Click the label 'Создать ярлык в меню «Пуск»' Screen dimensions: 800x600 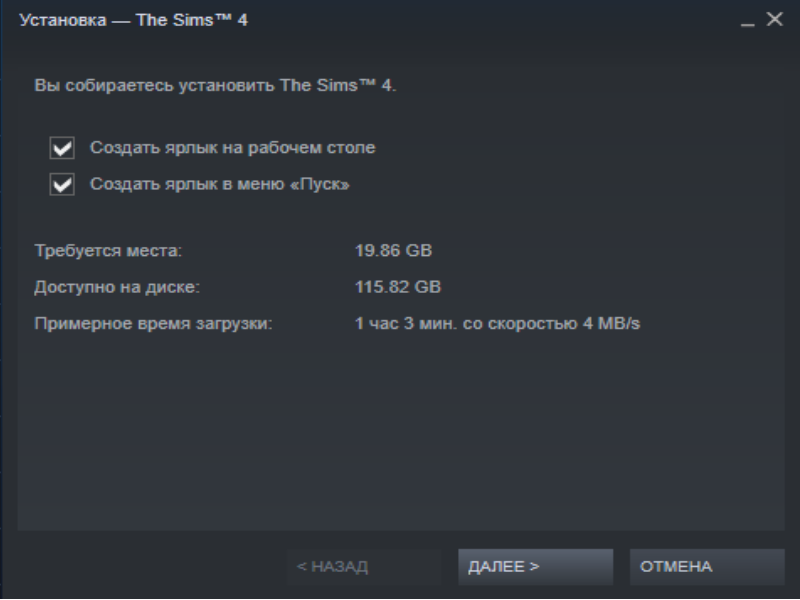[220, 184]
